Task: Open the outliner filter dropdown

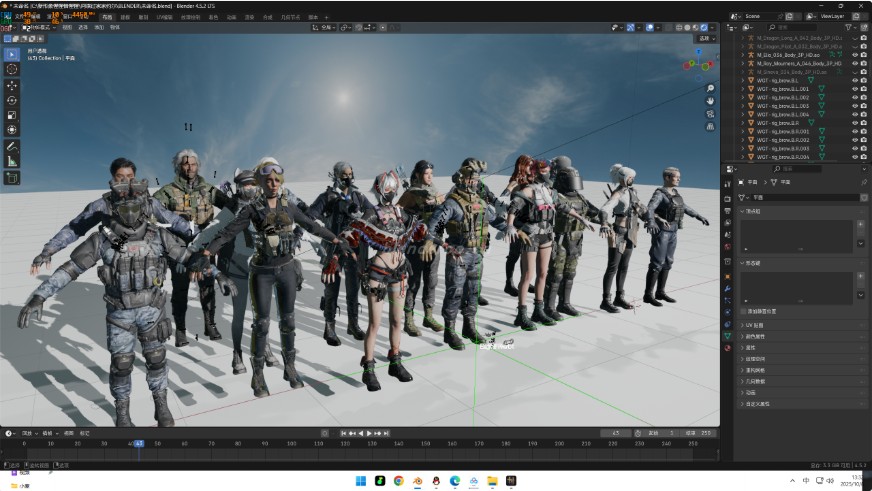Action: pos(850,27)
